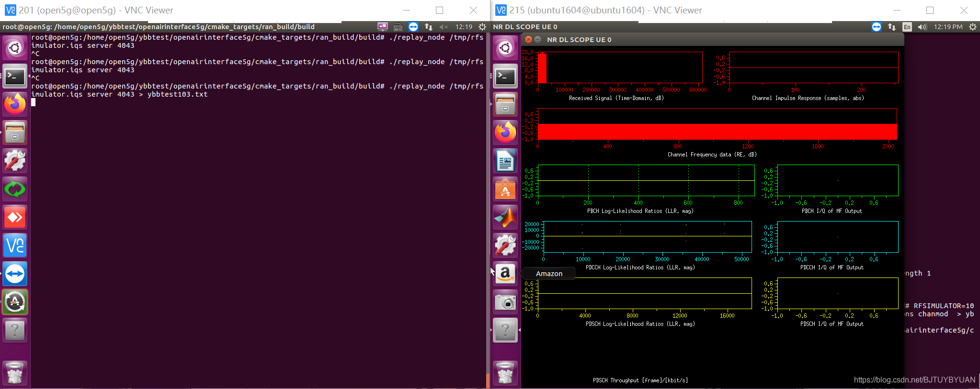Click the Amazon icon in the 215 launcher

[x=505, y=274]
